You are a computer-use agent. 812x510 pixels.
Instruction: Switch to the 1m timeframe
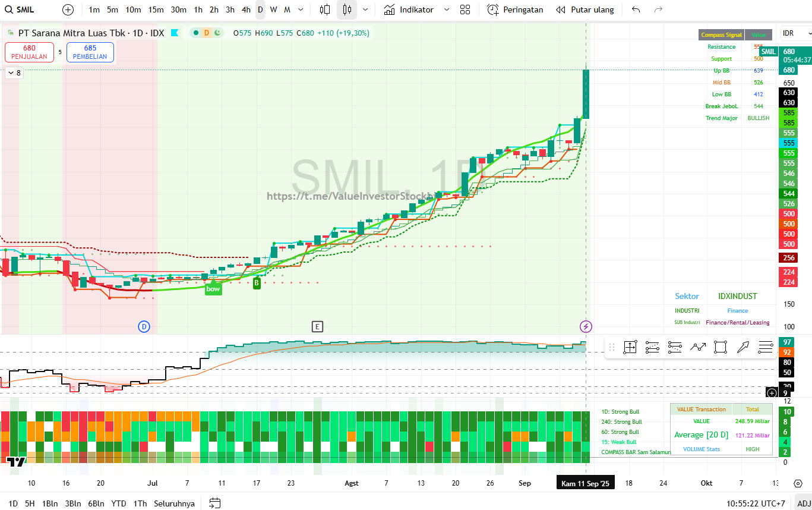click(x=94, y=10)
